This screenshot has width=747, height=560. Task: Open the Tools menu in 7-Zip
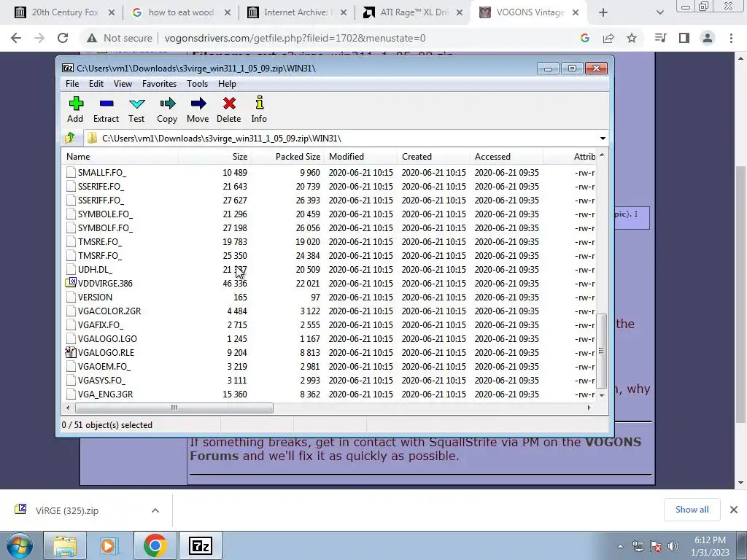coord(197,84)
